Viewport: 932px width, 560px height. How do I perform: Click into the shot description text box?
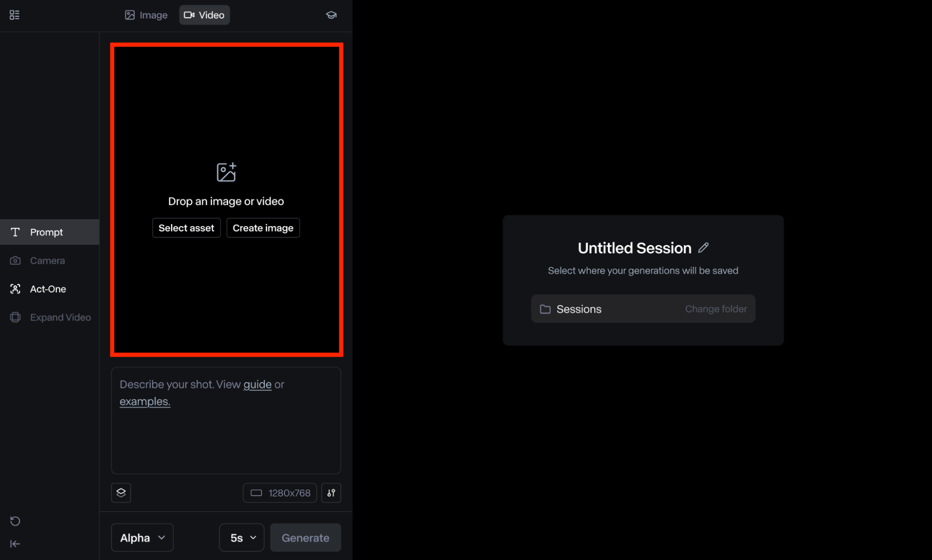pyautogui.click(x=226, y=420)
